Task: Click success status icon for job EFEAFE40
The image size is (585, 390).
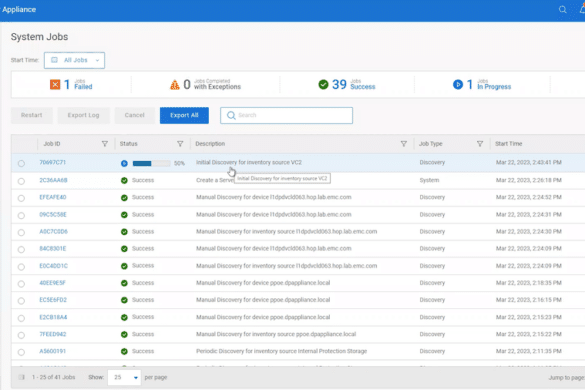Action: coord(124,198)
